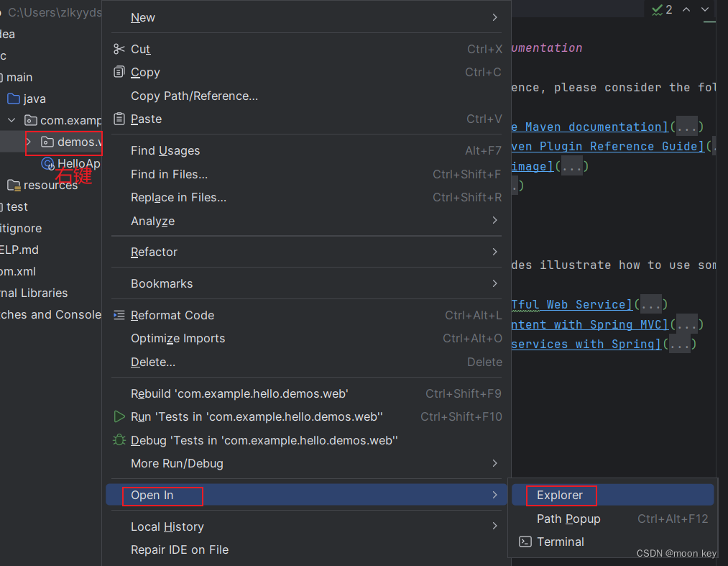Open the image link in editor

[533, 166]
